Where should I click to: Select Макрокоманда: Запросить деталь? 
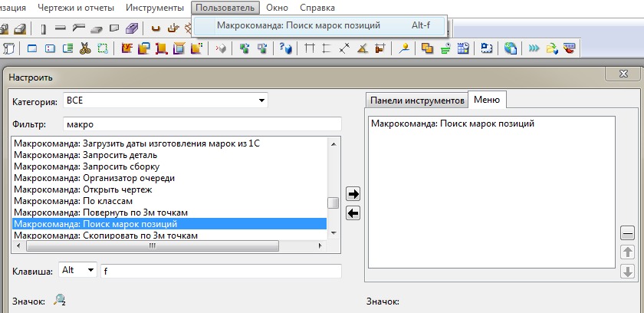170,155
